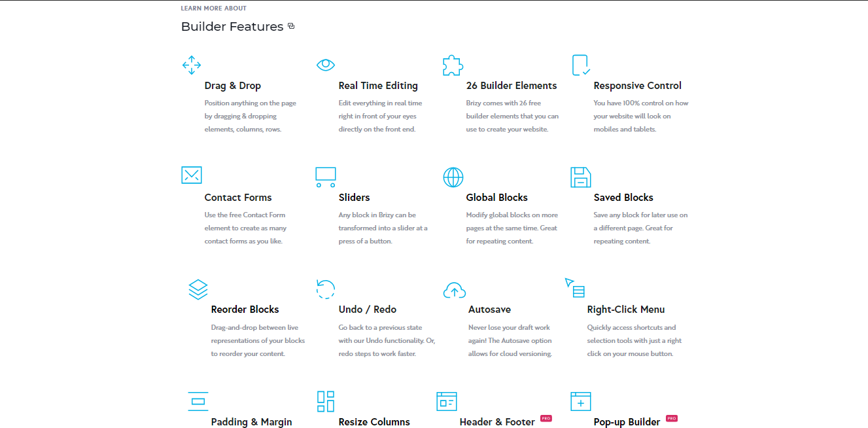Click the PRO badge next to Header & Footer
The height and width of the screenshot is (428, 868).
click(546, 418)
